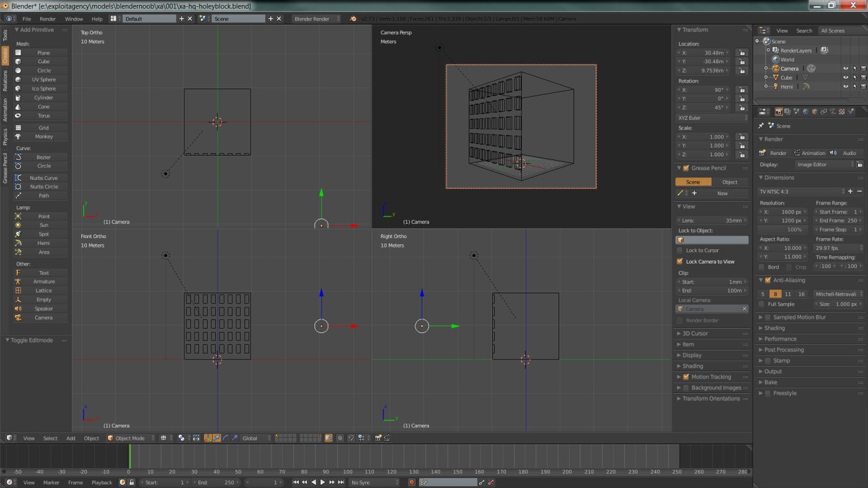Add a UV Sphere mesh
Viewport: 868px width, 488px height.
point(43,79)
